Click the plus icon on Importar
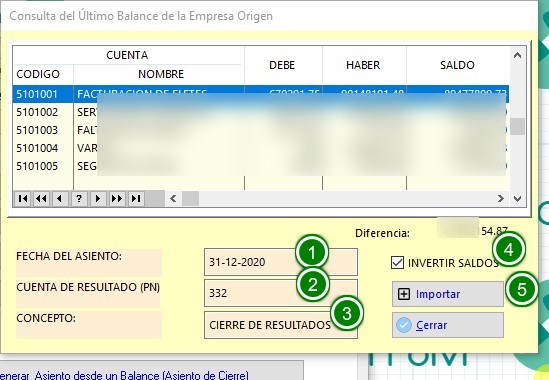549x380 pixels. [404, 294]
